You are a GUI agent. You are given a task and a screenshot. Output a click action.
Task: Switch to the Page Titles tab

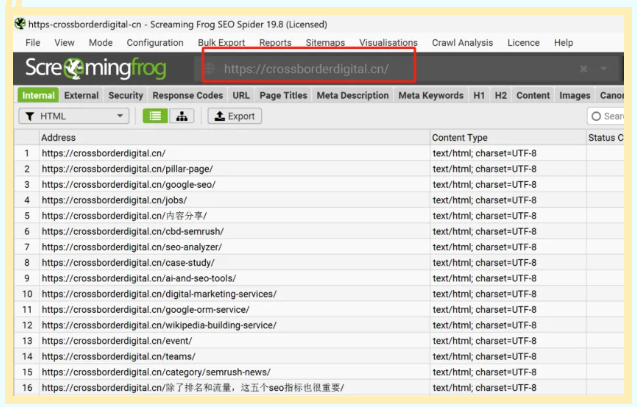coord(283,95)
